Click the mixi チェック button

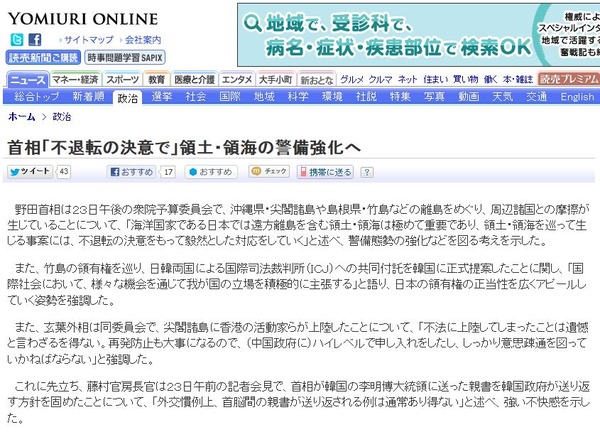point(269,171)
